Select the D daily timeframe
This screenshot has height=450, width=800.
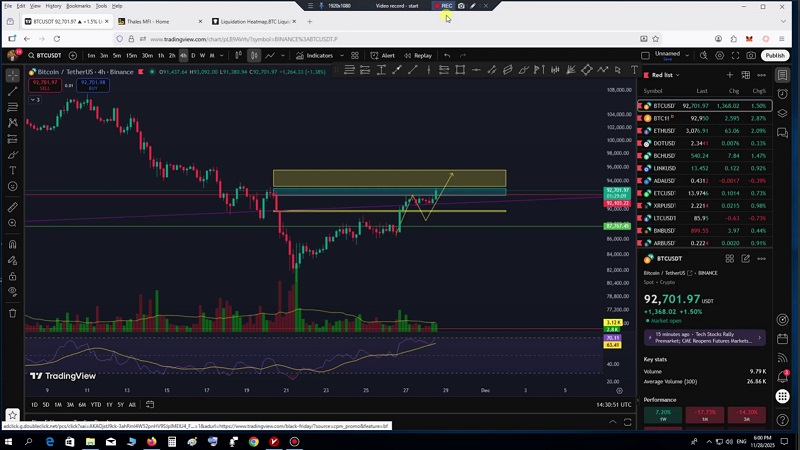(194, 56)
